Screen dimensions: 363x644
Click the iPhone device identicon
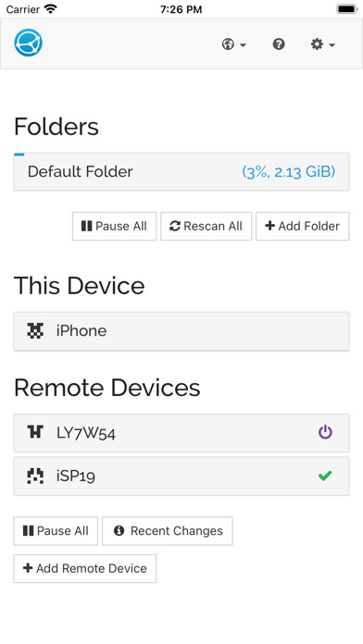[35, 330]
